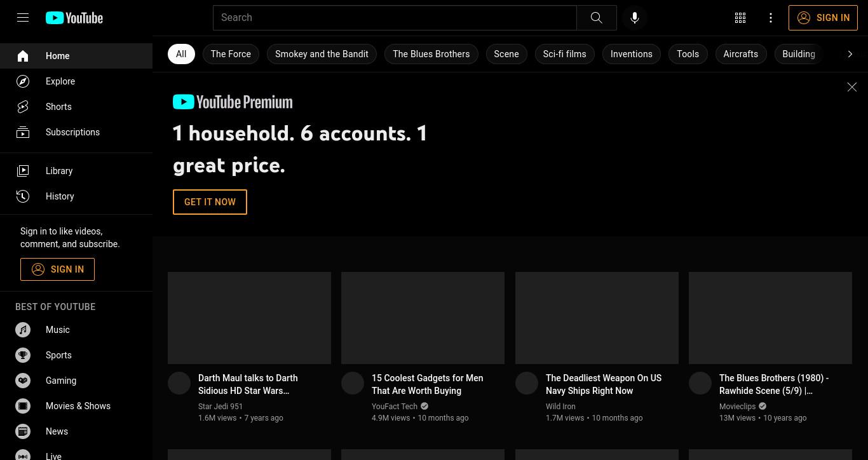Click the top-right SIGN IN button
Image resolution: width=868 pixels, height=460 pixels.
tap(824, 18)
